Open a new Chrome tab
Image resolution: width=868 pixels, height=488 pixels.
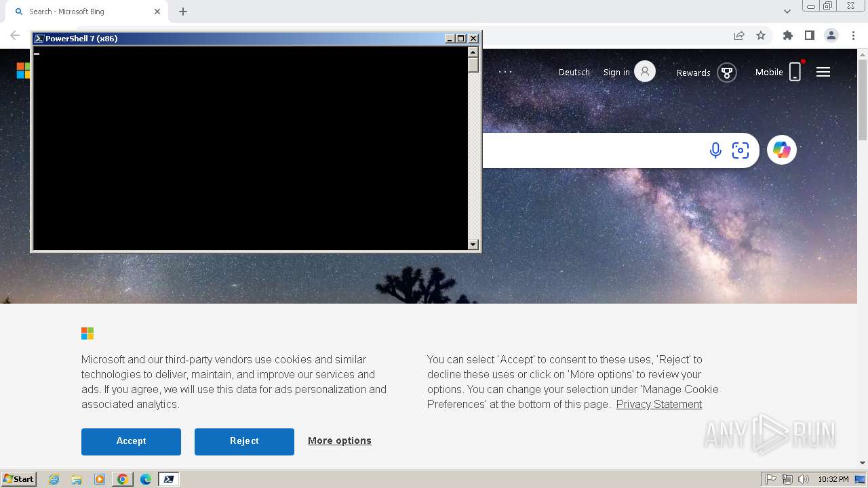[x=183, y=12]
